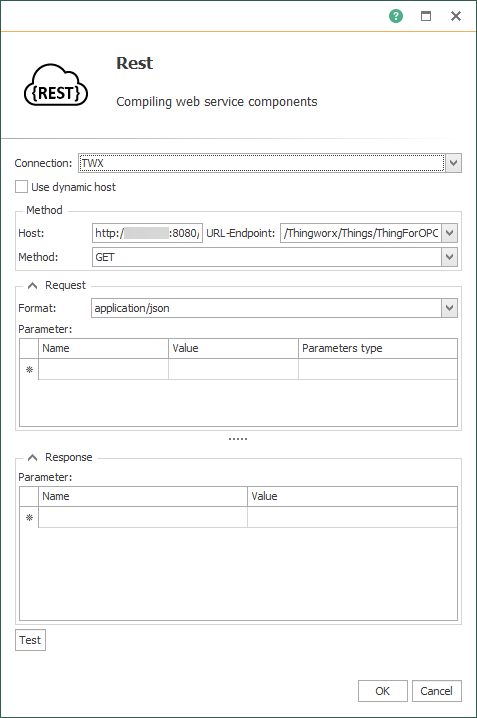
Task: Open help with the green question mark icon
Action: [x=396, y=16]
